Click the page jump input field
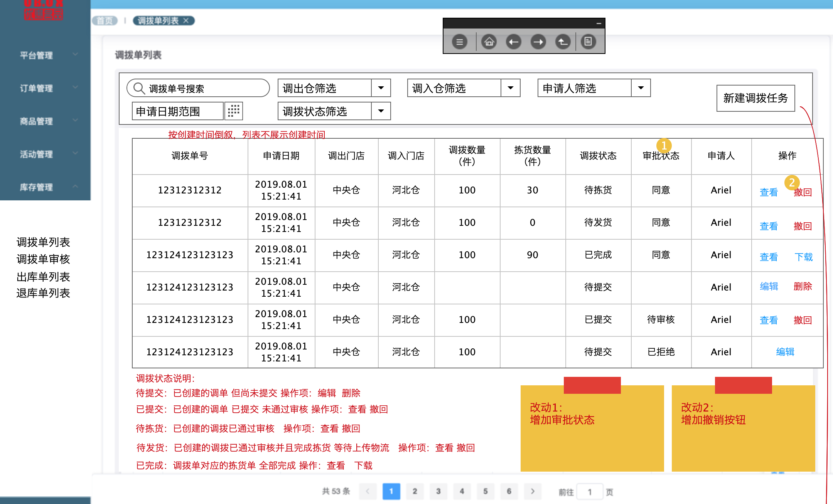This screenshot has height=504, width=833. (590, 492)
